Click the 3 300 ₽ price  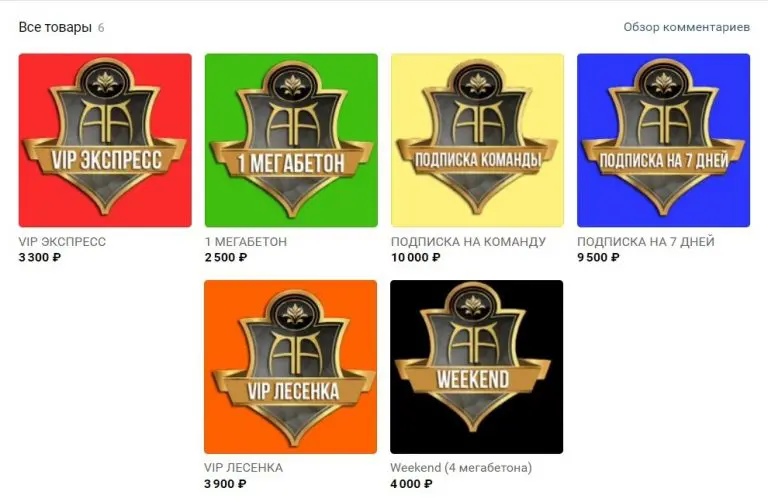[x=40, y=257]
